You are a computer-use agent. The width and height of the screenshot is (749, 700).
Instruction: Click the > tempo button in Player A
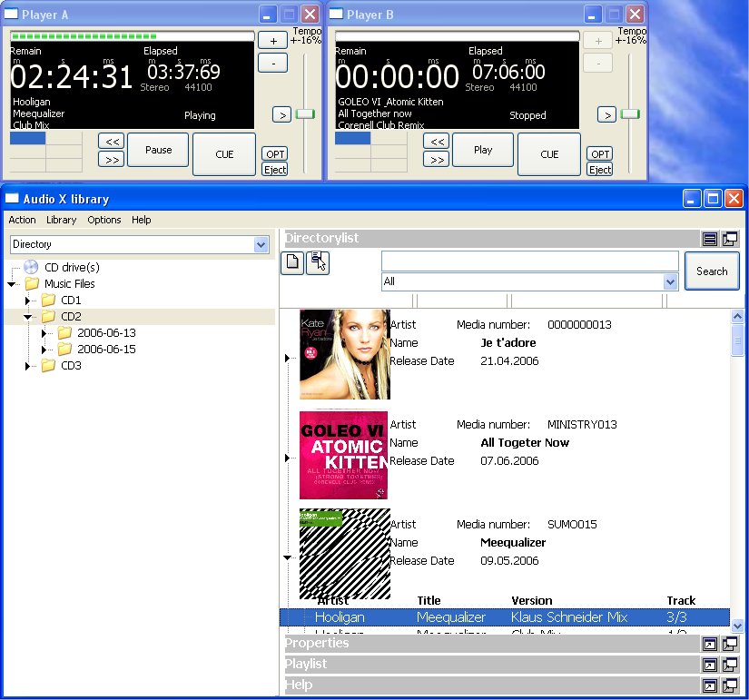(281, 114)
